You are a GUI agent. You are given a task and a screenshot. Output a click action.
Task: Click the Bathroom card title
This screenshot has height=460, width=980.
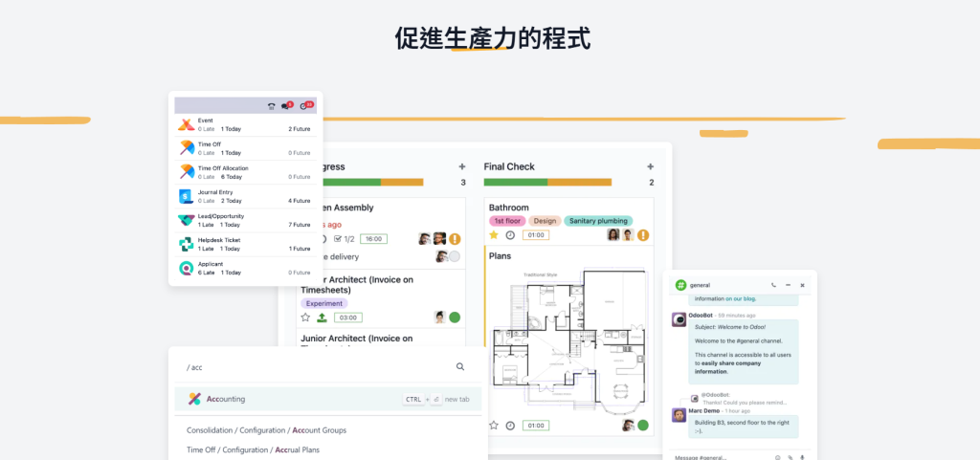[509, 208]
